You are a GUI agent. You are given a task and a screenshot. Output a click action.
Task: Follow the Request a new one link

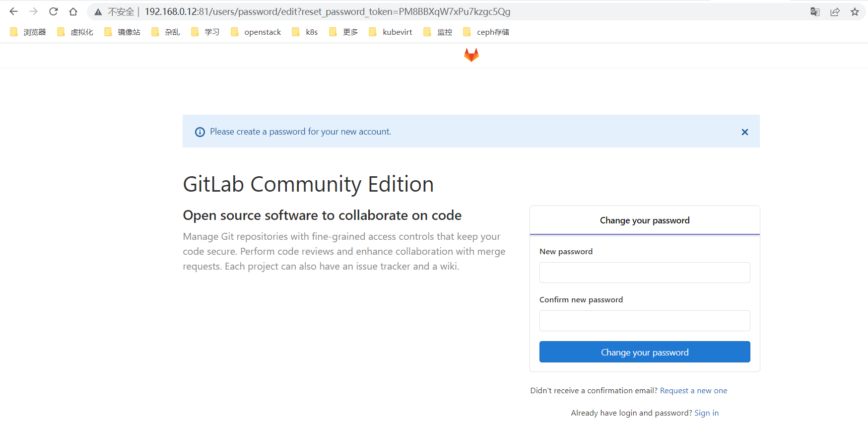coord(693,391)
